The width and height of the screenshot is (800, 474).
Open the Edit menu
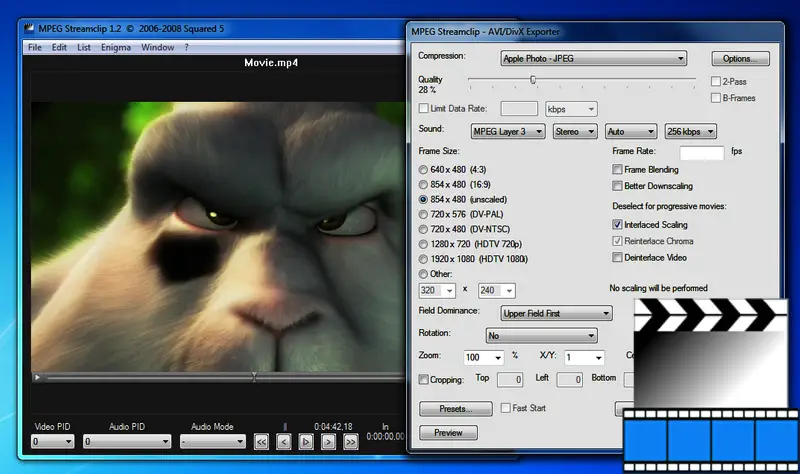(x=59, y=47)
